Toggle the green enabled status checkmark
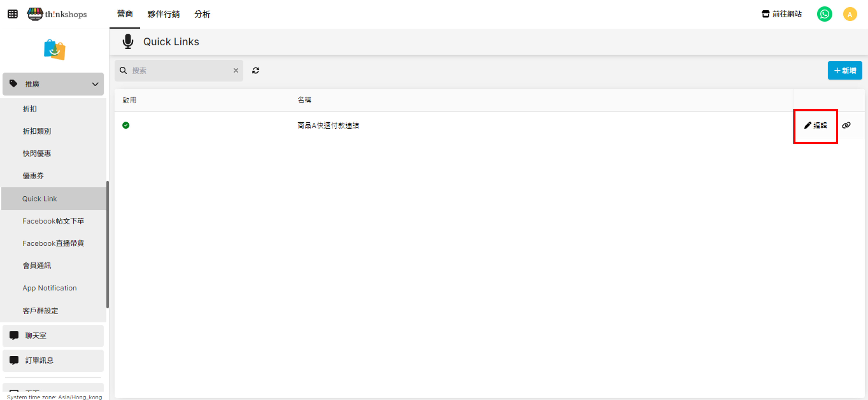 (x=126, y=125)
